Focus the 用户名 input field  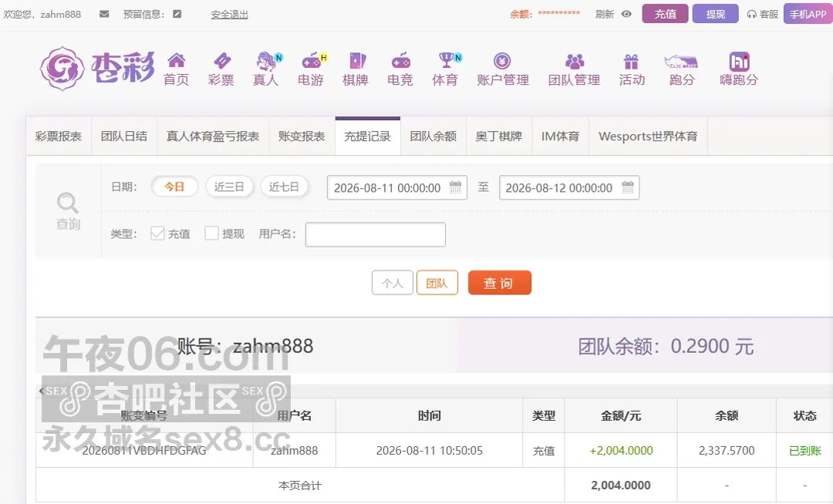pos(376,234)
